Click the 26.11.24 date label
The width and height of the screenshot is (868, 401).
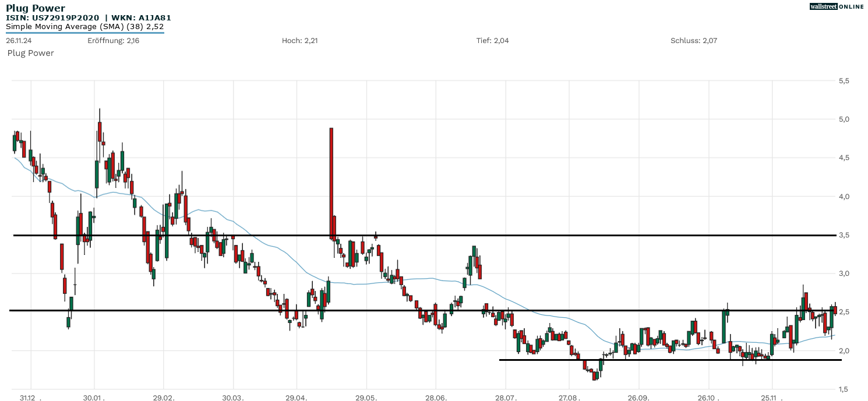(x=17, y=41)
